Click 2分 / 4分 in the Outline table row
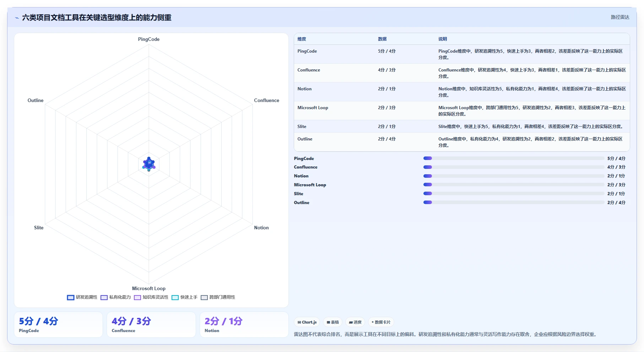Screen dimensions: 644x352 click(387, 139)
